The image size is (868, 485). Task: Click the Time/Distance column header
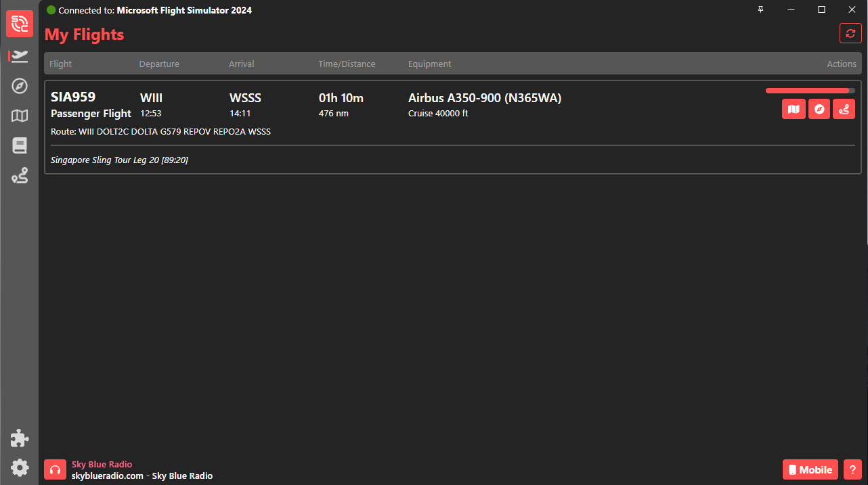coord(347,64)
